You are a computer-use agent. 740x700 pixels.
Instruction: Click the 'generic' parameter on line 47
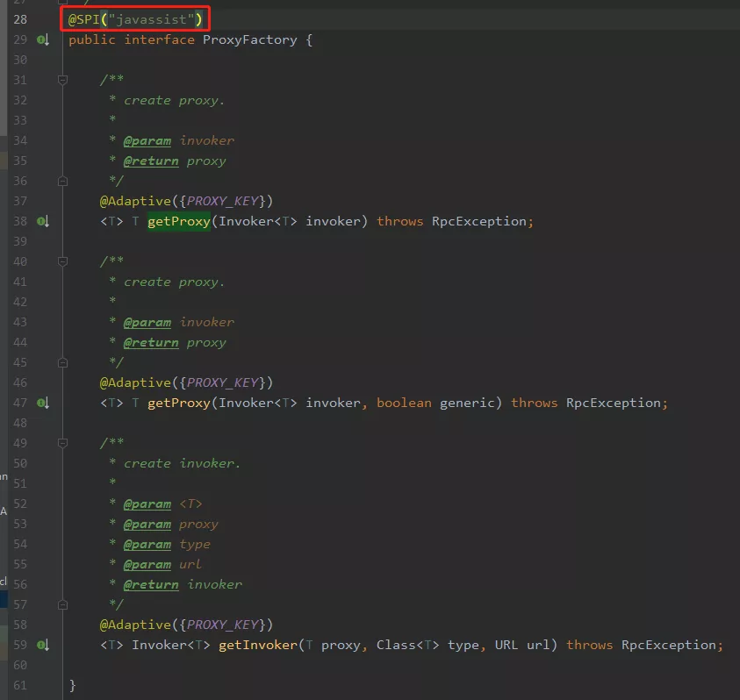click(x=467, y=404)
